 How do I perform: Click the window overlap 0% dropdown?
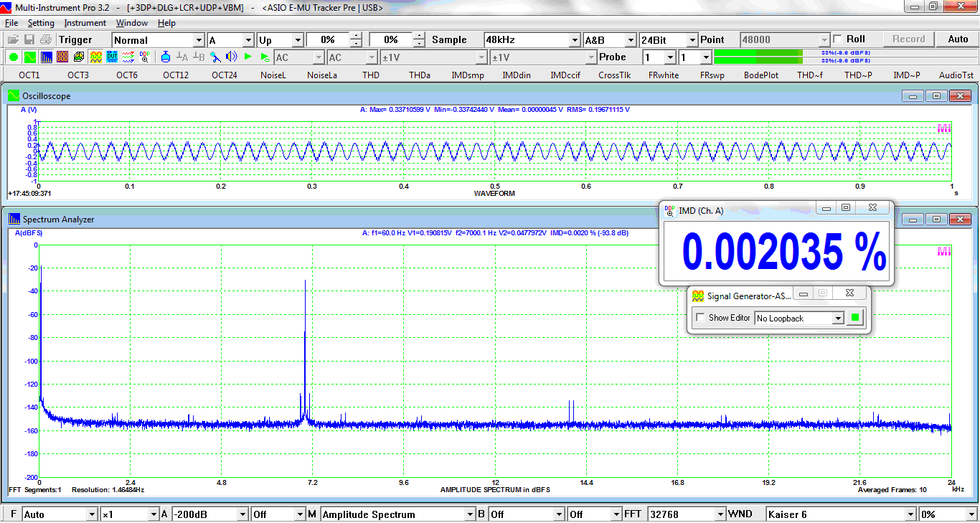click(x=948, y=514)
